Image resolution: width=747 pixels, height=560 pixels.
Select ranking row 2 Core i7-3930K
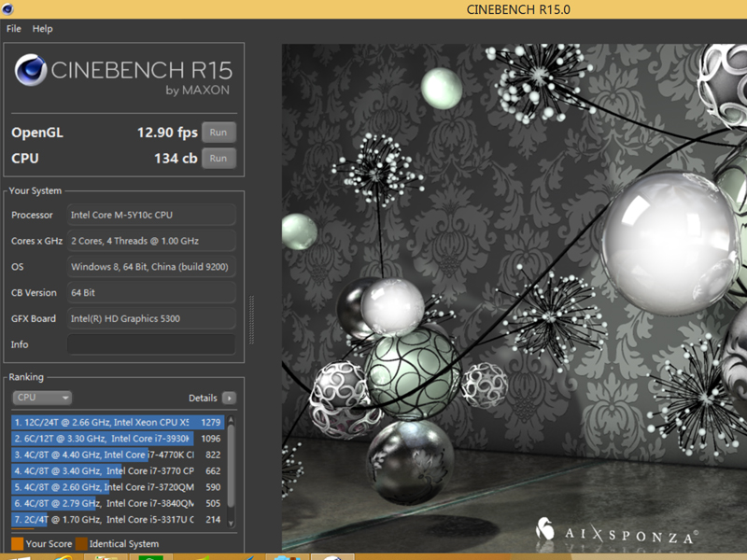[x=118, y=438]
